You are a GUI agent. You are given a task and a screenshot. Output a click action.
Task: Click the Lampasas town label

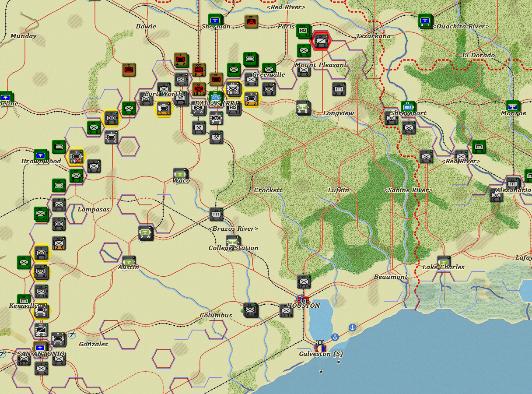[x=94, y=209]
